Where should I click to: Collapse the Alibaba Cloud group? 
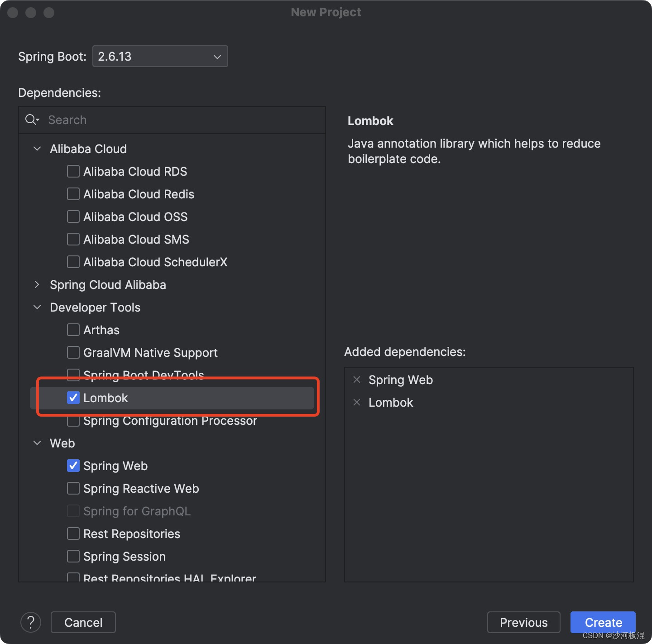pyautogui.click(x=37, y=149)
